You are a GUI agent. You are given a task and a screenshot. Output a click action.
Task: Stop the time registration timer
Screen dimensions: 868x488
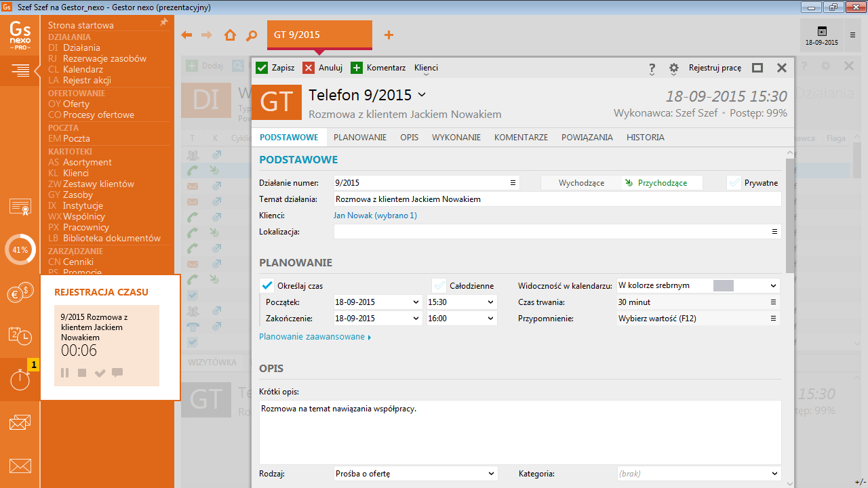pyautogui.click(x=82, y=373)
